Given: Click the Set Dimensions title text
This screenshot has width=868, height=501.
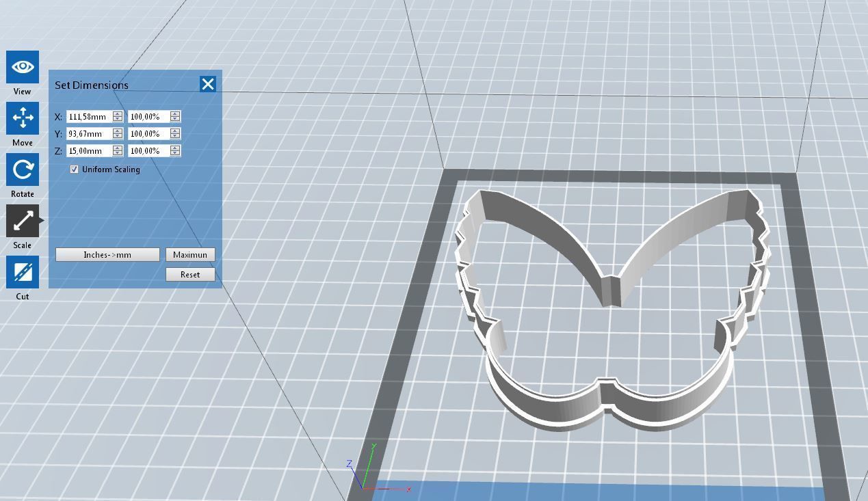Looking at the screenshot, I should (x=92, y=85).
